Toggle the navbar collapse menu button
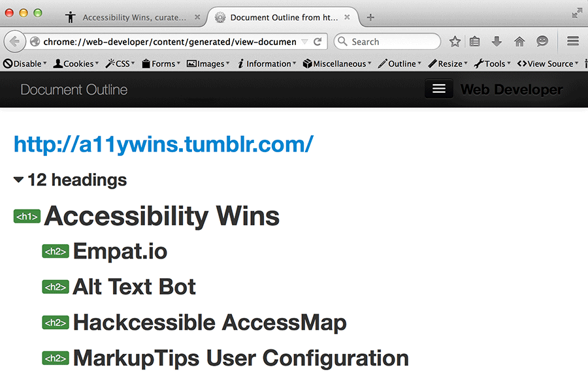The height and width of the screenshot is (380, 588). [439, 89]
